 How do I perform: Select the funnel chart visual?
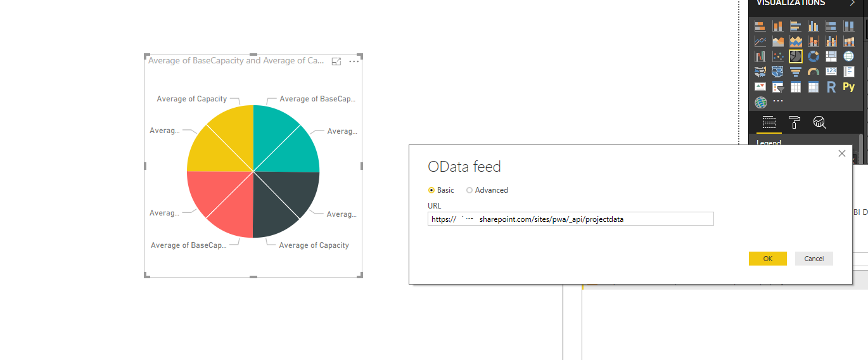(796, 72)
